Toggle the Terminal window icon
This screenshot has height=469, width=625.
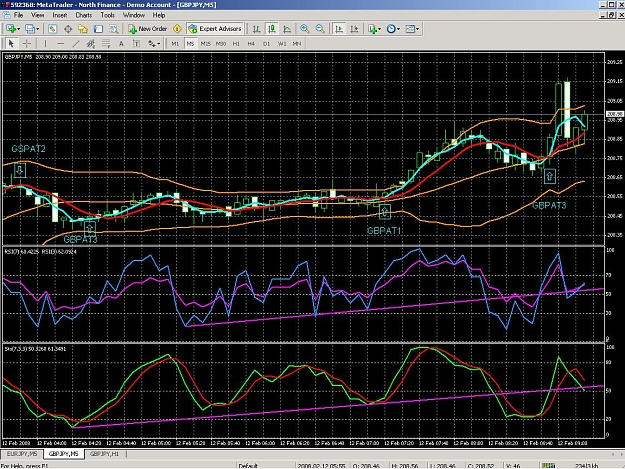[x=98, y=29]
